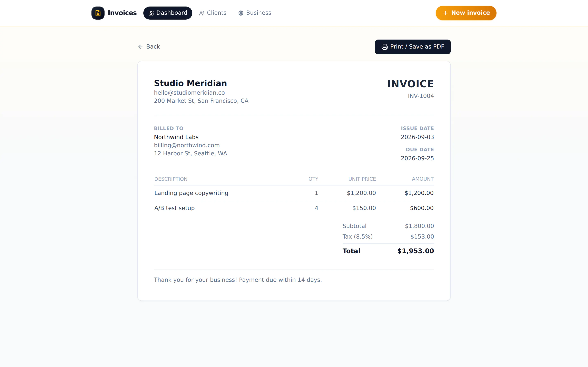Create a New invoice
This screenshot has height=367, width=588.
466,13
